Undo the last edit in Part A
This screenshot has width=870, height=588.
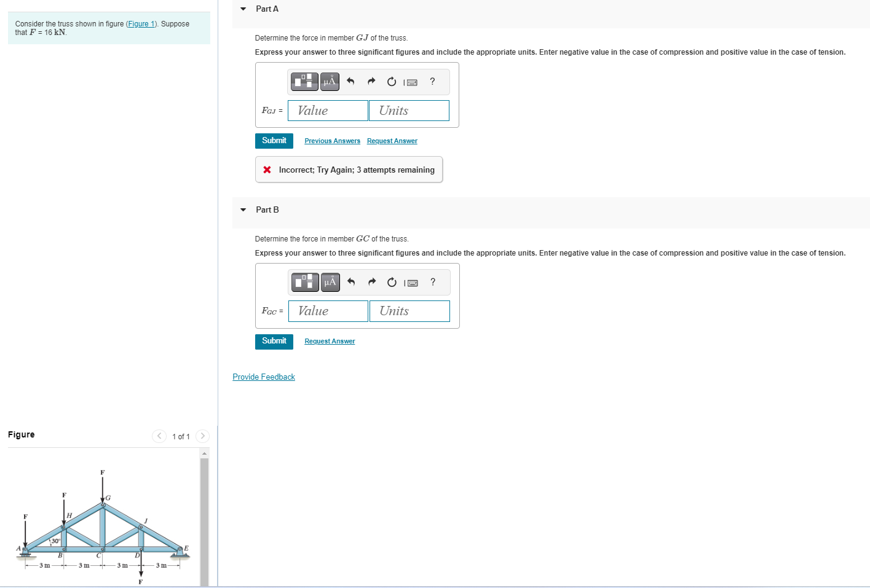point(350,81)
